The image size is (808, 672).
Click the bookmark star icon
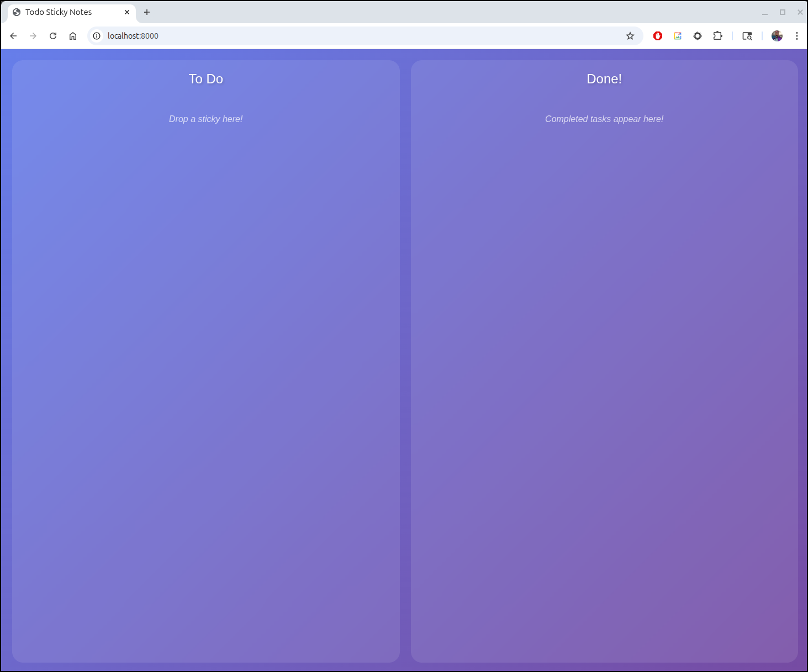630,35
